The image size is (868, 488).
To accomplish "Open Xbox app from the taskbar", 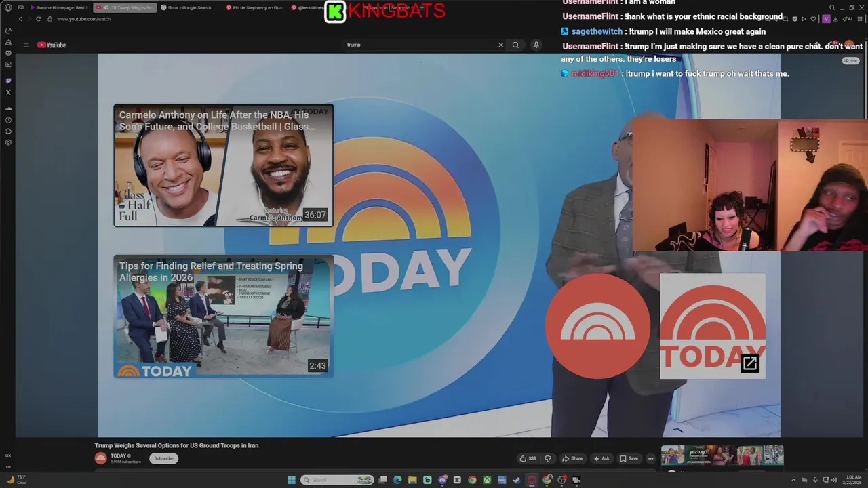I will (x=487, y=480).
